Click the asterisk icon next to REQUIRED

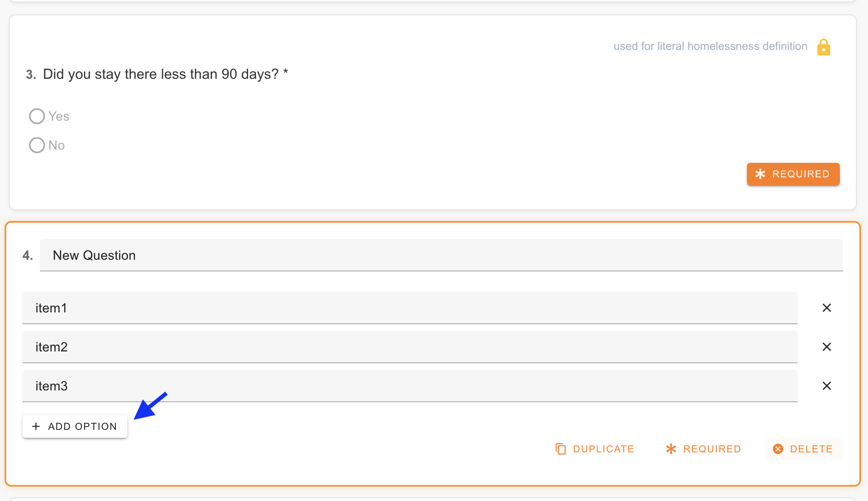pyautogui.click(x=671, y=449)
